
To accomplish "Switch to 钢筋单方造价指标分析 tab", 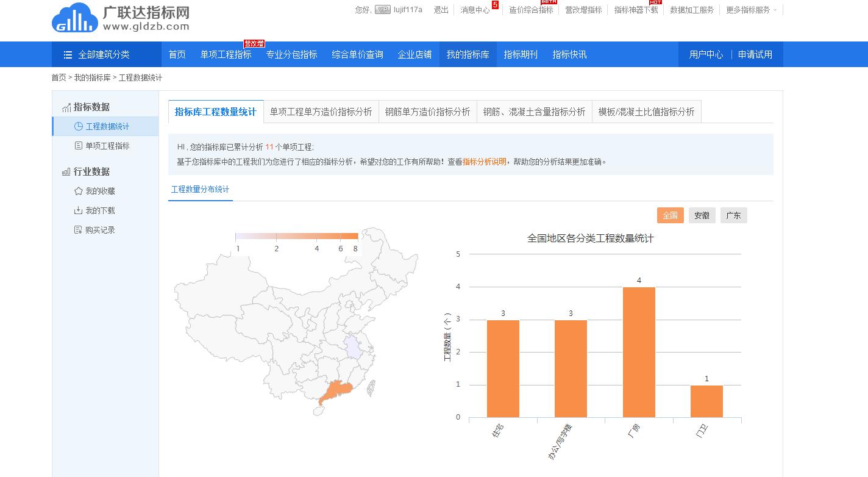I will (x=427, y=112).
